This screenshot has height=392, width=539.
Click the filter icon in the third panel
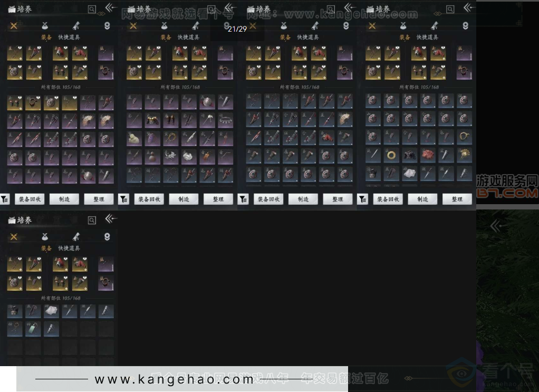point(243,199)
